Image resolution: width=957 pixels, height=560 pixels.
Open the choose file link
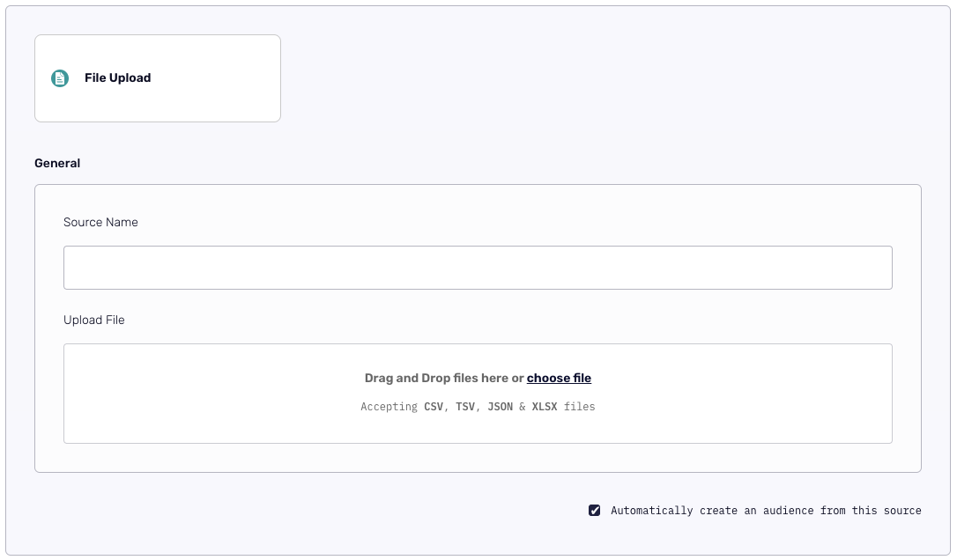559,379
